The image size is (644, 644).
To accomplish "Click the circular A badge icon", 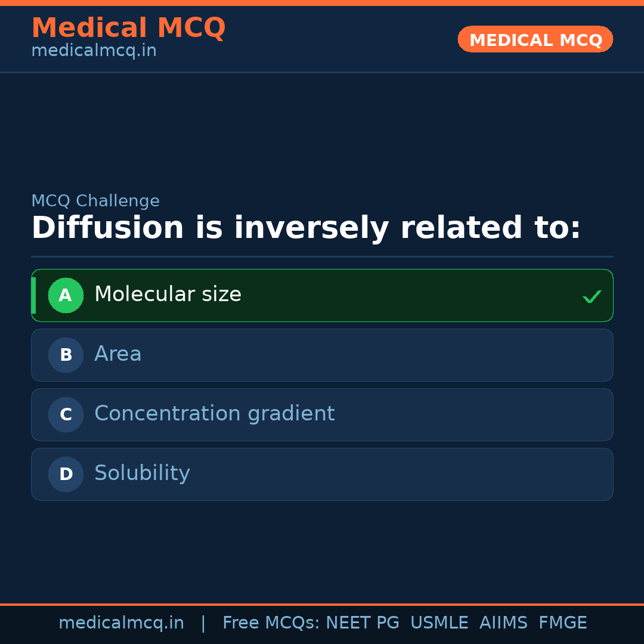I will (66, 295).
